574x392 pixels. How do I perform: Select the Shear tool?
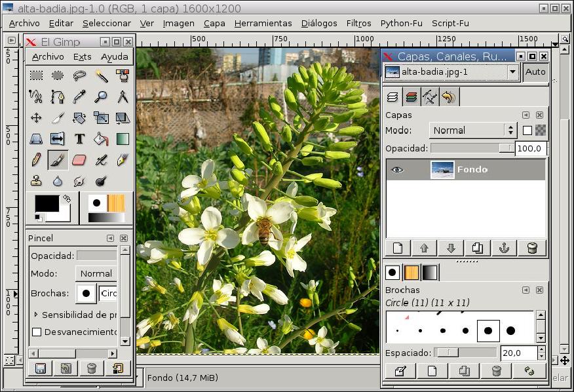123,118
